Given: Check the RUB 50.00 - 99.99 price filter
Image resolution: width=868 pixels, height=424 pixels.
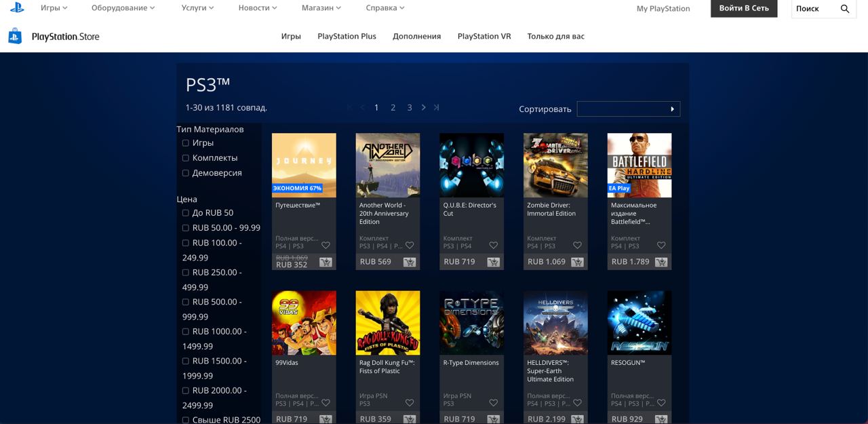Looking at the screenshot, I should (x=186, y=228).
